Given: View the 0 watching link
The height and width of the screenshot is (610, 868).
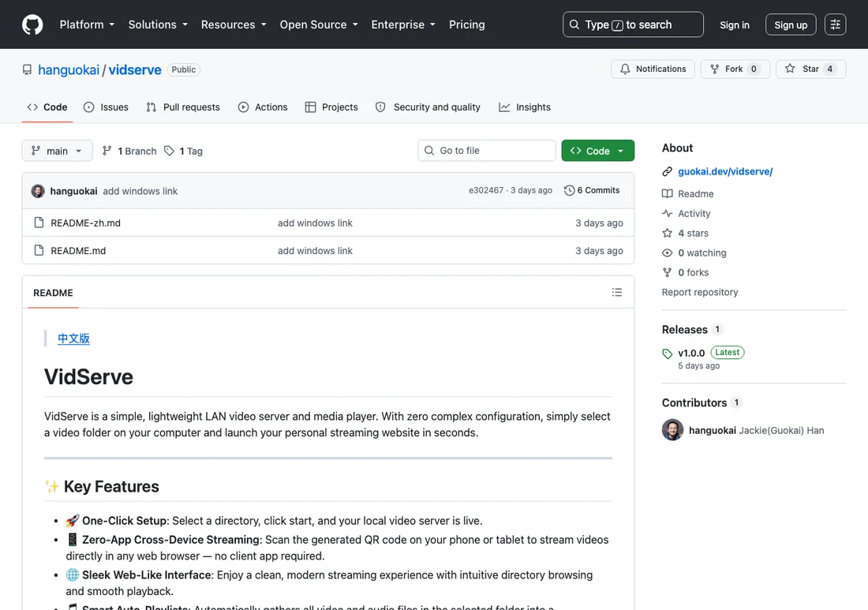Looking at the screenshot, I should (x=702, y=253).
